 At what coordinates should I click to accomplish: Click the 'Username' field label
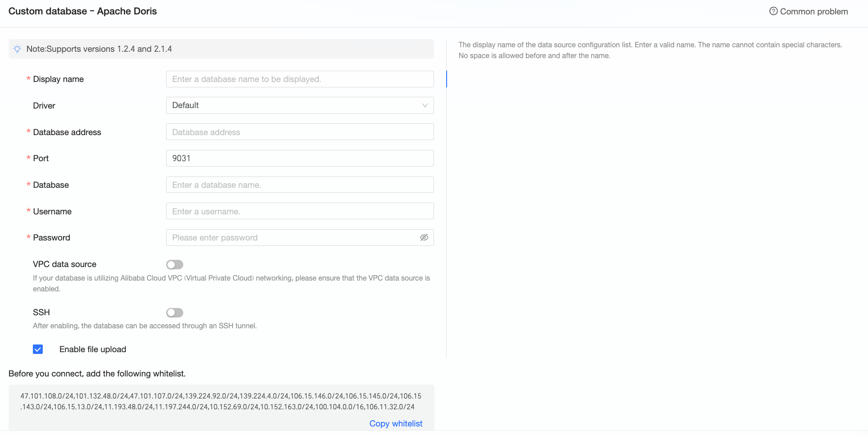click(52, 212)
